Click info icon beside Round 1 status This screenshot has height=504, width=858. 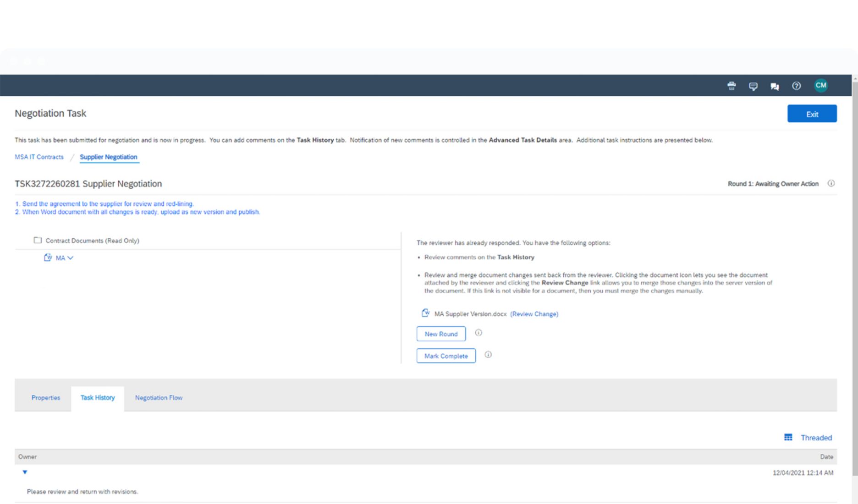click(x=831, y=183)
